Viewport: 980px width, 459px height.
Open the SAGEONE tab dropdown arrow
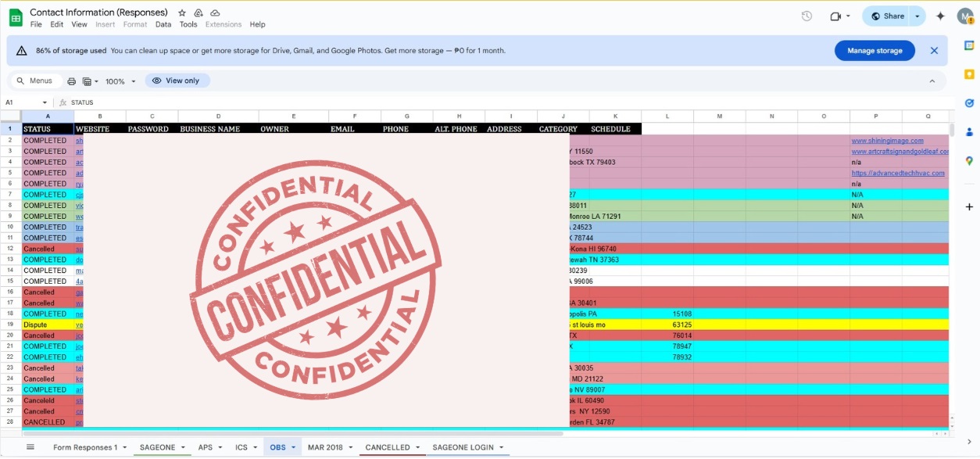pos(184,447)
